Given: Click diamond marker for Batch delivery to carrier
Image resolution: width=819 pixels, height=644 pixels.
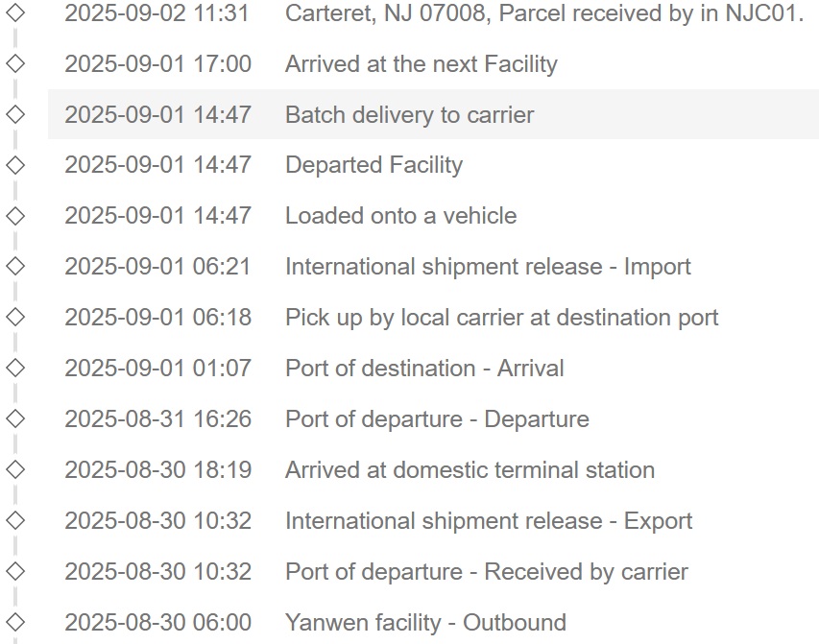Looking at the screenshot, I should pos(15,114).
